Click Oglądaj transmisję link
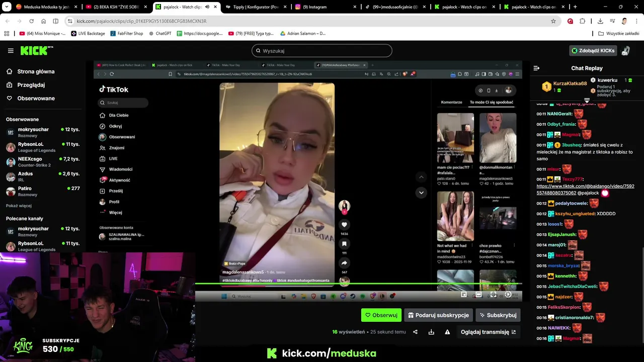This screenshot has width=644, height=362. [488, 332]
